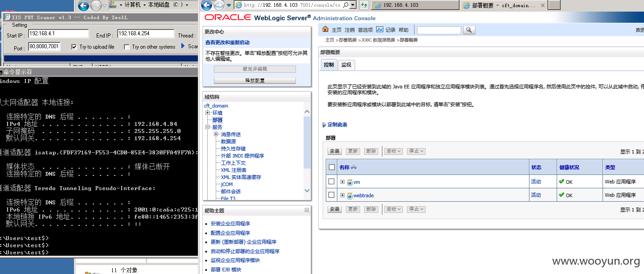644x274 pixels.
Task: Click 首选项 in the console toolbar
Action: point(365,30)
